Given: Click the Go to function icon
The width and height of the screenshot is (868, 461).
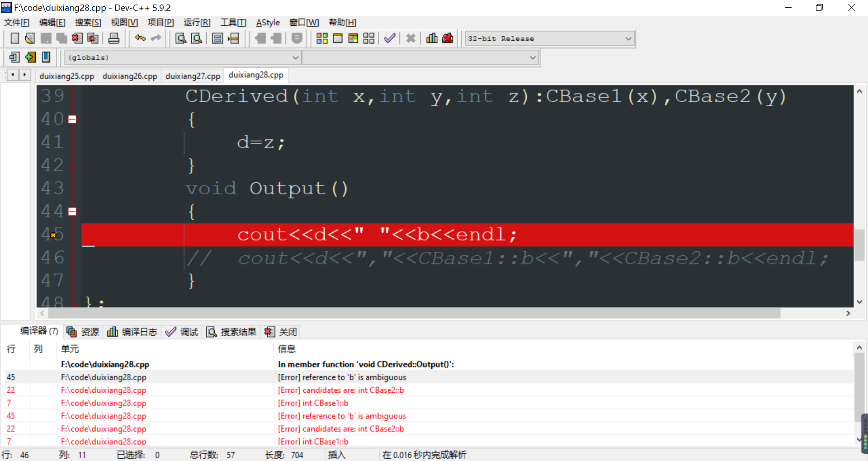Looking at the screenshot, I should click(x=217, y=38).
